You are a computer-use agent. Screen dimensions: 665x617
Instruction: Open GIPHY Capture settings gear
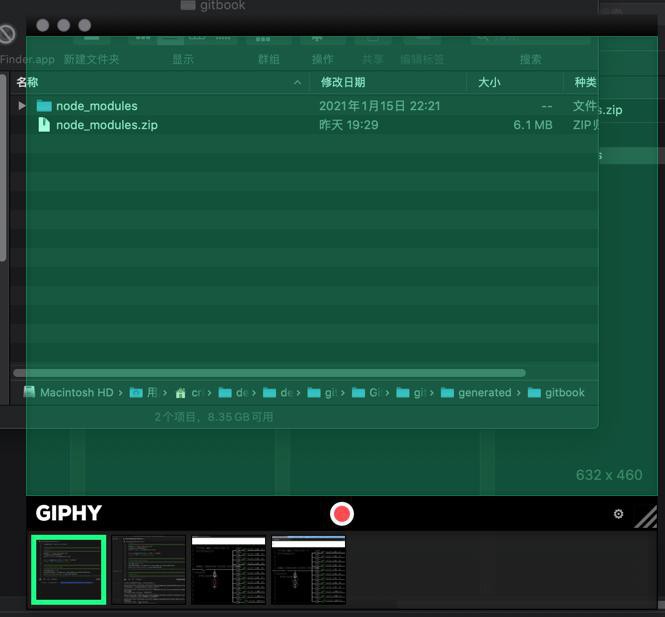[618, 514]
